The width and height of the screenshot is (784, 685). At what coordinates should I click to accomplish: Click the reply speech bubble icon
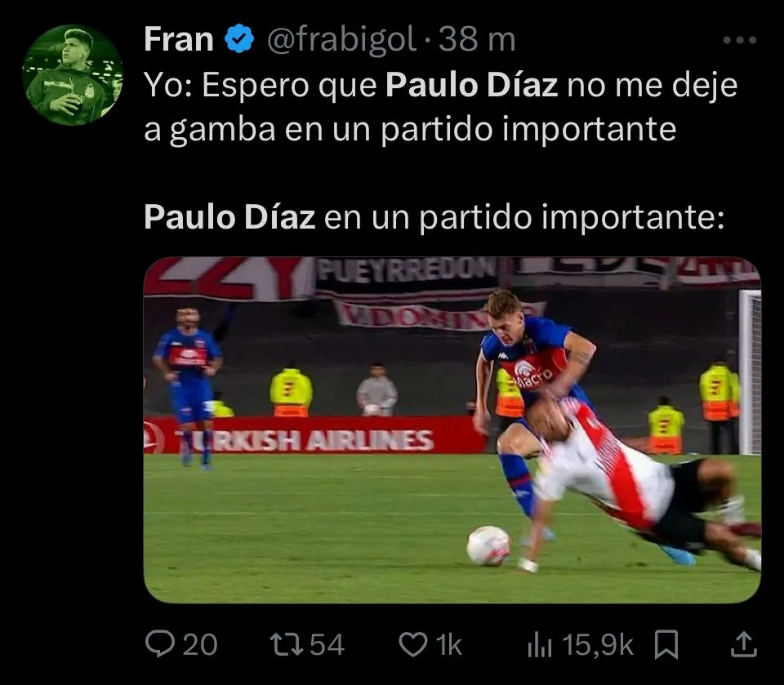[x=160, y=643]
